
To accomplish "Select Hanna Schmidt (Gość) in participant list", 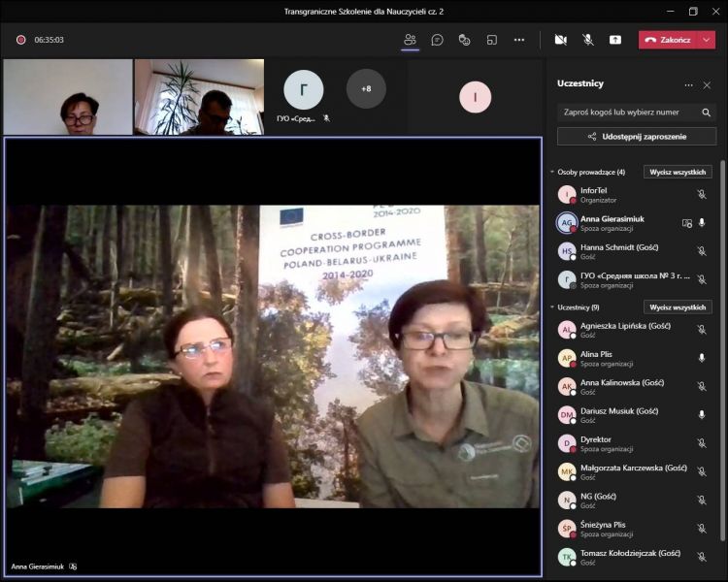I will coord(619,249).
